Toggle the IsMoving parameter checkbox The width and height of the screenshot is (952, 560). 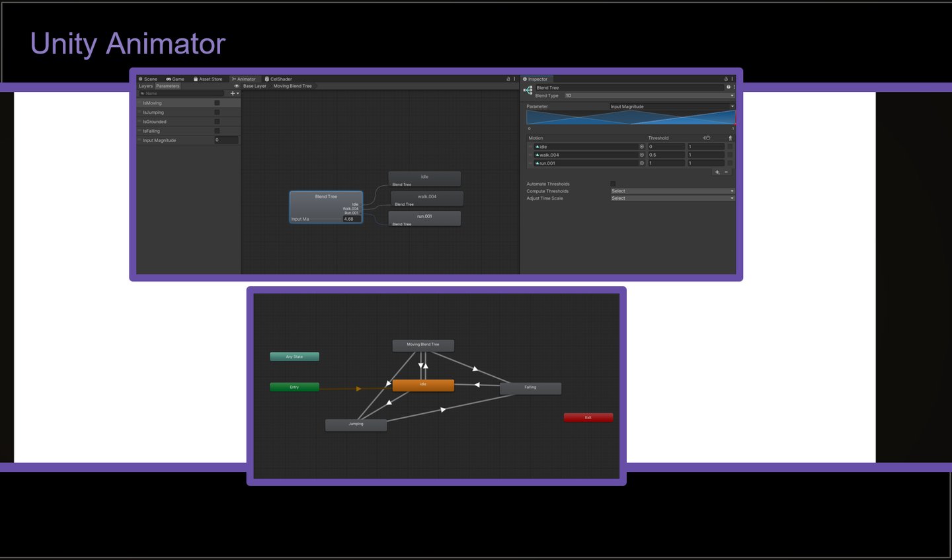coord(217,103)
